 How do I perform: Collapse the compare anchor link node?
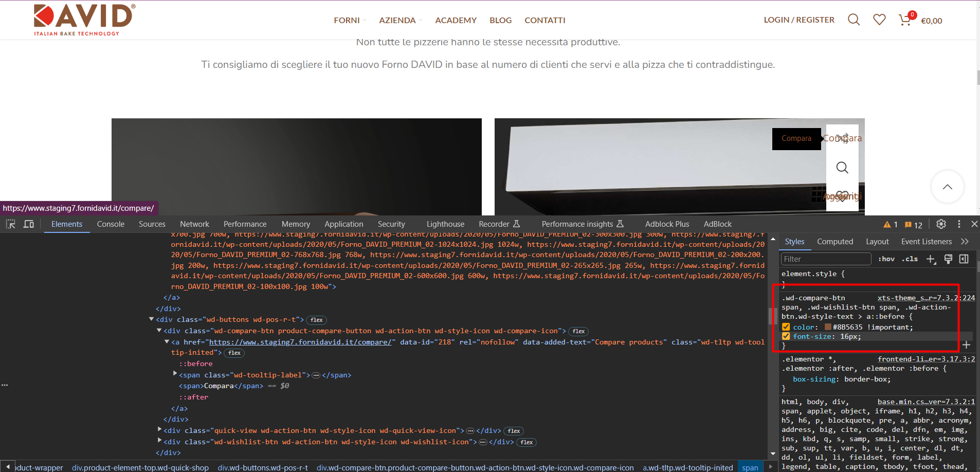pyautogui.click(x=167, y=341)
